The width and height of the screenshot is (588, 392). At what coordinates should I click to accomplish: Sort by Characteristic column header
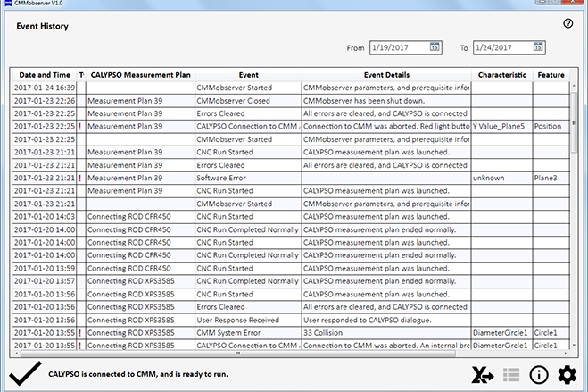click(501, 75)
